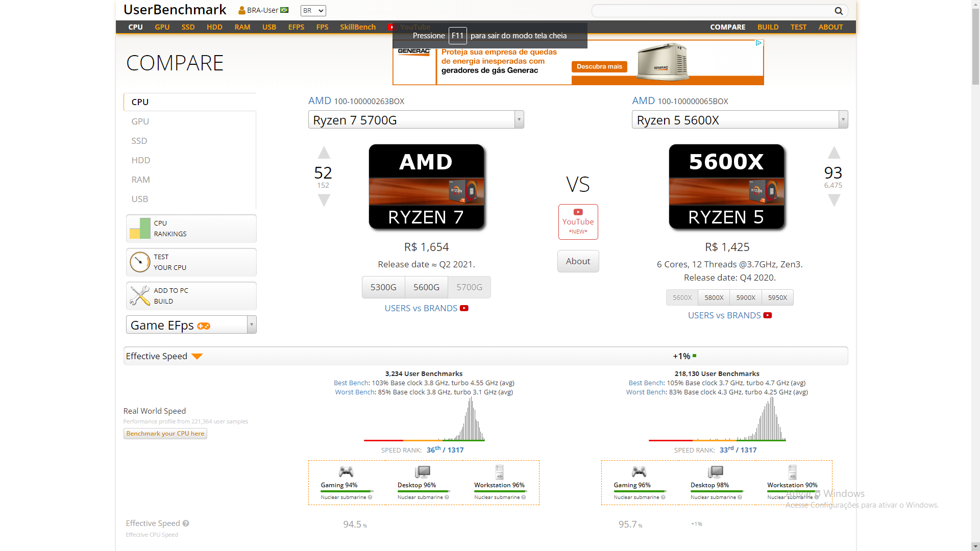This screenshot has width=980, height=551.
Task: Click the search magnifier icon
Action: pos(838,11)
